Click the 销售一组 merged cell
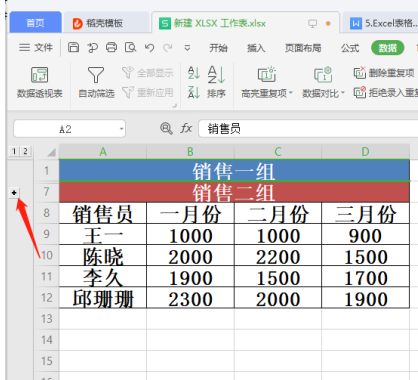Image resolution: width=418 pixels, height=380 pixels. [234, 171]
